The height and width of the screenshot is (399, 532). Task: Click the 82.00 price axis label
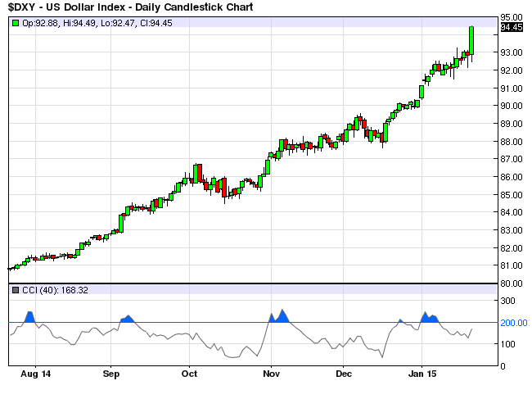click(x=512, y=248)
